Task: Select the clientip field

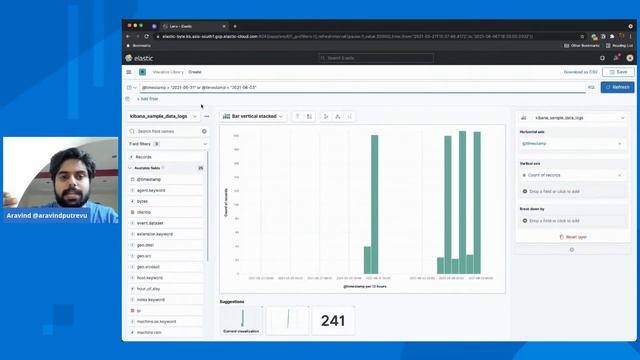Action: pyautogui.click(x=166, y=212)
